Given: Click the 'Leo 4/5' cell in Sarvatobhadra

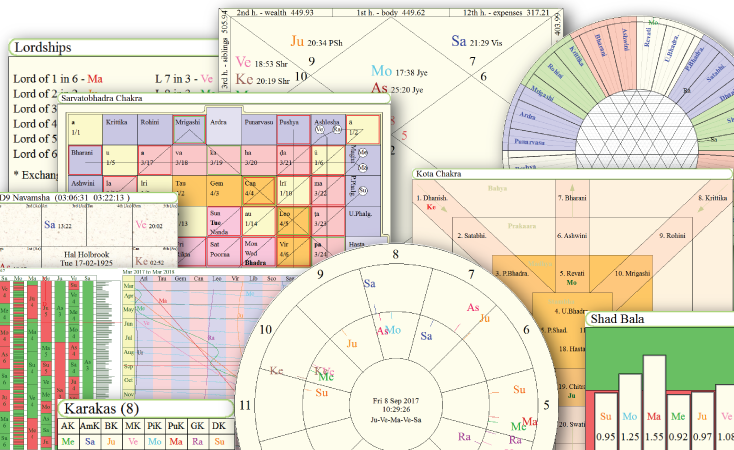Looking at the screenshot, I should pyautogui.click(x=294, y=221).
